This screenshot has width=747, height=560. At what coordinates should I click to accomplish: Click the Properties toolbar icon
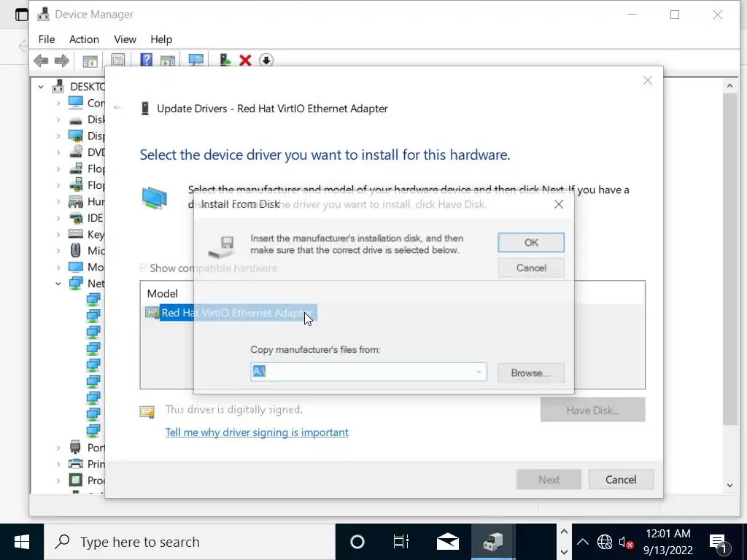[x=117, y=61]
